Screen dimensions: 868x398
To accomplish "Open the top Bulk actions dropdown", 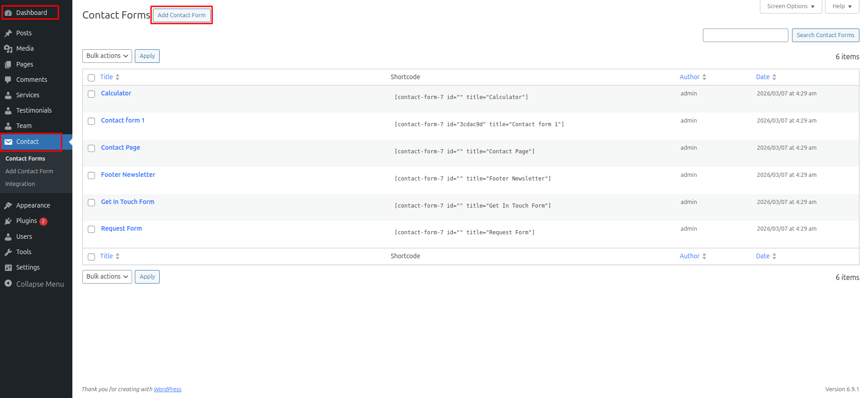I will 107,56.
